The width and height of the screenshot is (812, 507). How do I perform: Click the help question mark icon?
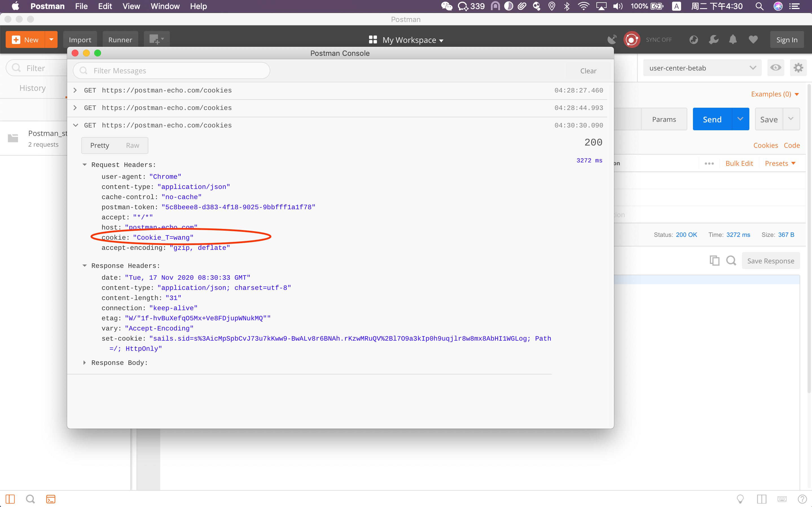(802, 499)
